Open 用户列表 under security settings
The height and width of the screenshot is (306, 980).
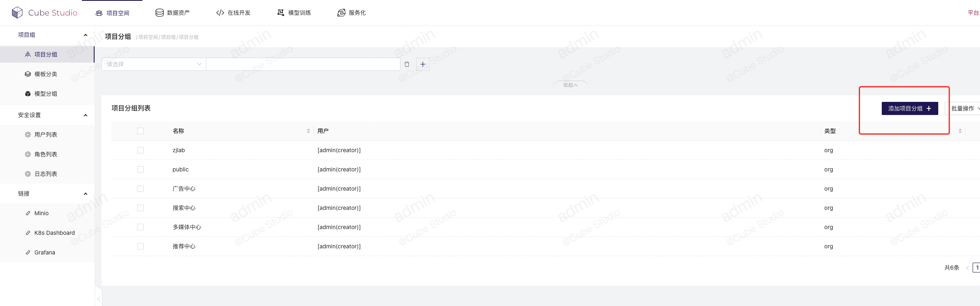pos(45,135)
